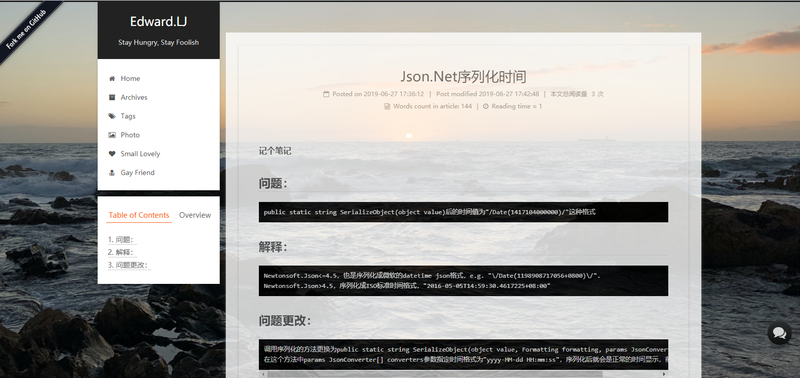Click the 本文总阅读量 3 次 counter
This screenshot has width=800, height=378.
577,94
